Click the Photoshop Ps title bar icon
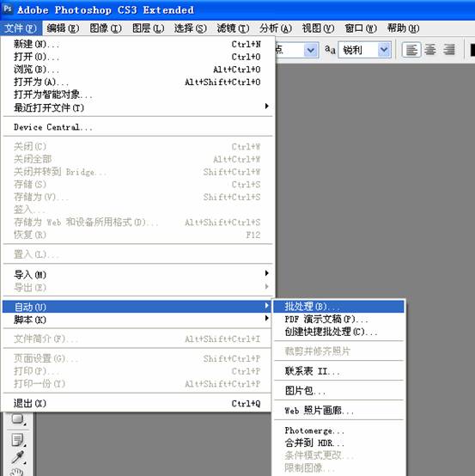Screen dimensions: 475x476 point(7,9)
